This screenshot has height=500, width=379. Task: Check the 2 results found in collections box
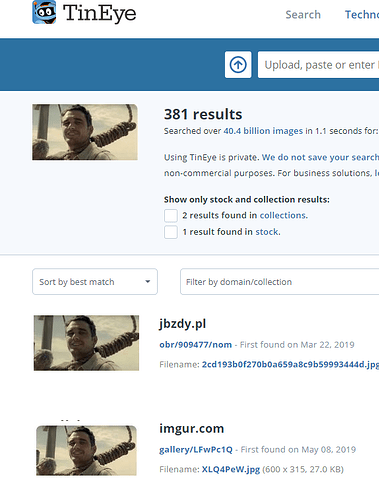171,216
